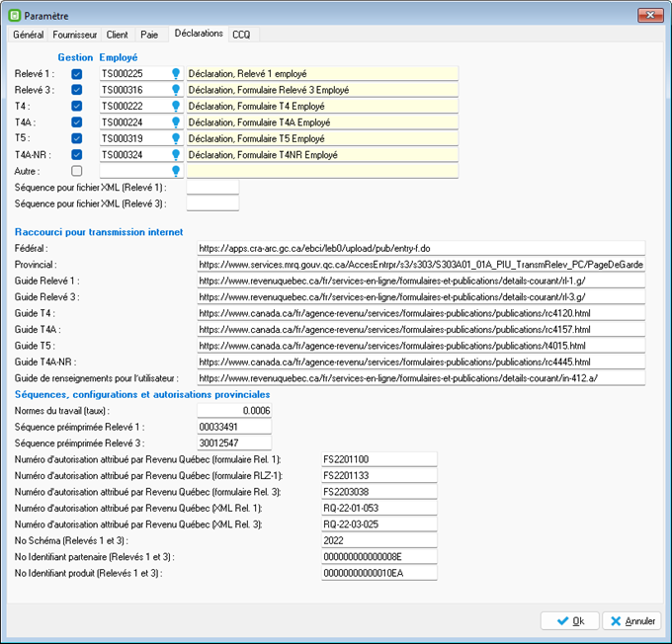The width and height of the screenshot is (672, 644).
Task: Click Séquence préimprimée Relevé 1 field
Action: (234, 427)
